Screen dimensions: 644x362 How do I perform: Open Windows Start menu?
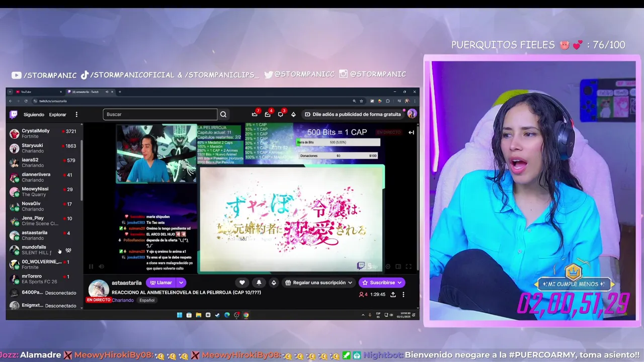179,315
